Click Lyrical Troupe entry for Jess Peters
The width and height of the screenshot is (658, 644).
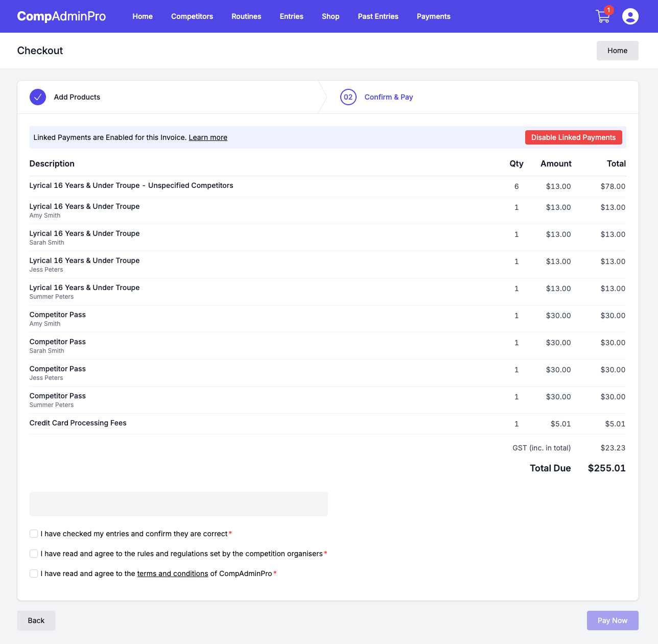click(328, 265)
